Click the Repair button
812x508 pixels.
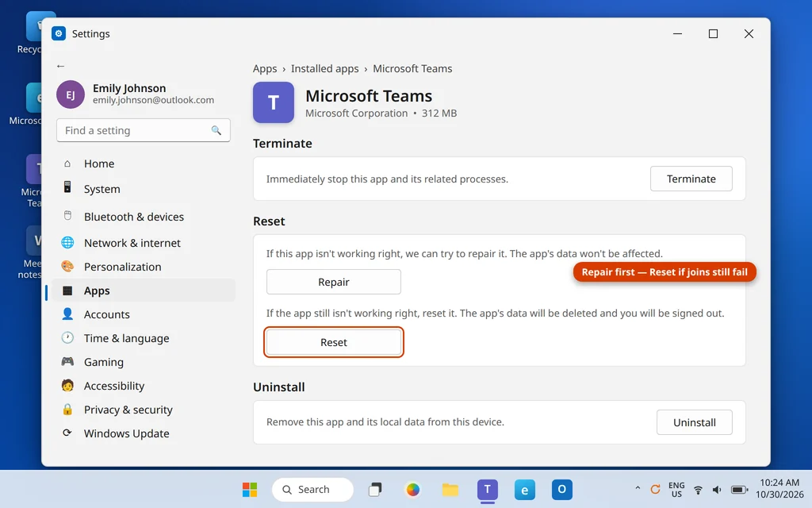[x=334, y=282]
